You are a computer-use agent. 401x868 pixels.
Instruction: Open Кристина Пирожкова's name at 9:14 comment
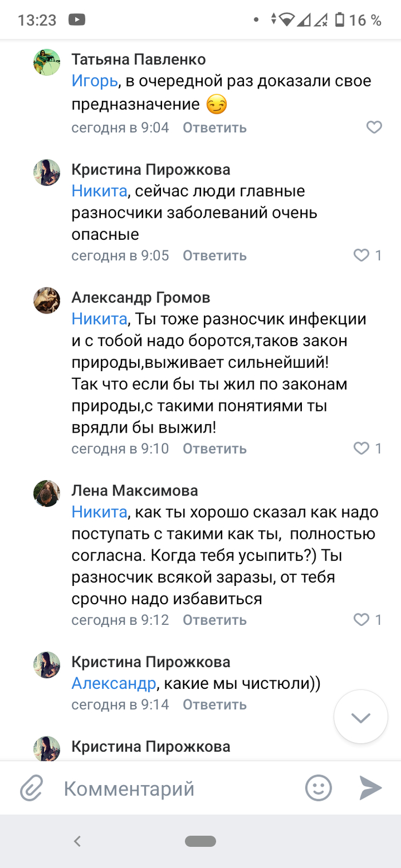[x=151, y=662]
